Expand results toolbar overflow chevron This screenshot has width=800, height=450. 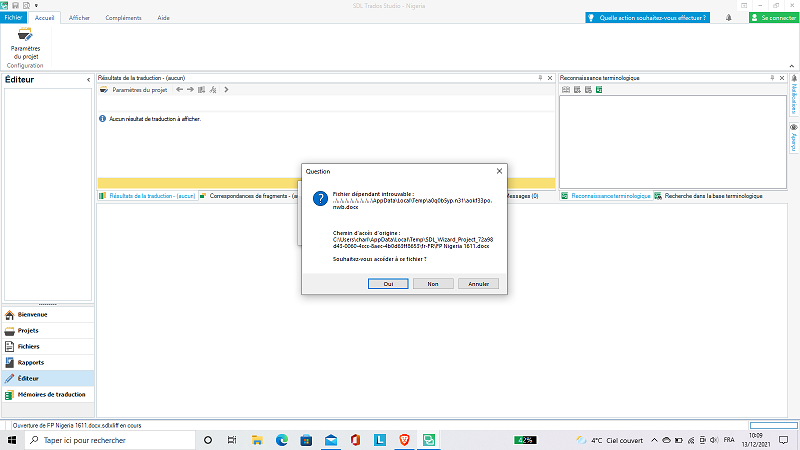tap(226, 89)
